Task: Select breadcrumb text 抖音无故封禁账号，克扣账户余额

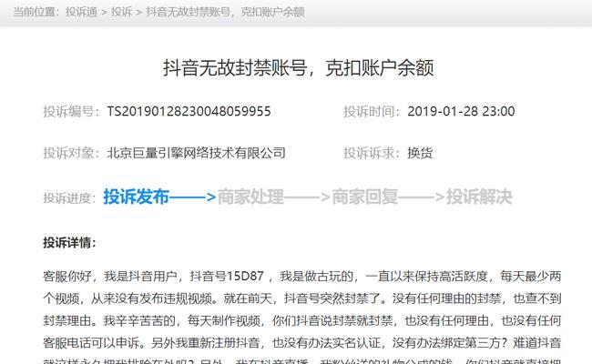Action: 225,12
